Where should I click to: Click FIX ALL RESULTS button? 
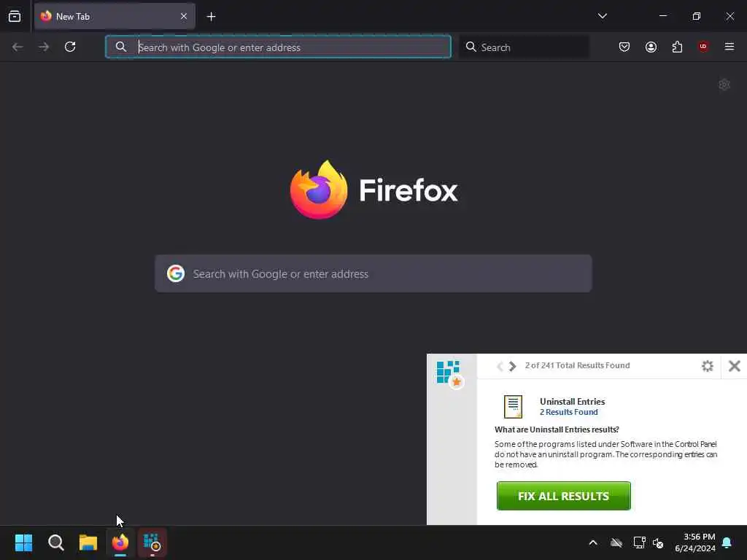[564, 496]
